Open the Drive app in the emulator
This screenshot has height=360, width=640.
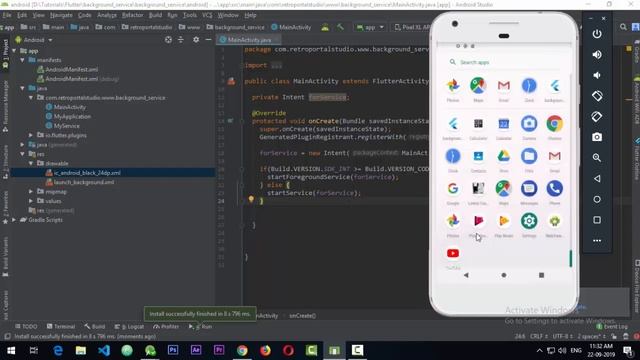504,156
